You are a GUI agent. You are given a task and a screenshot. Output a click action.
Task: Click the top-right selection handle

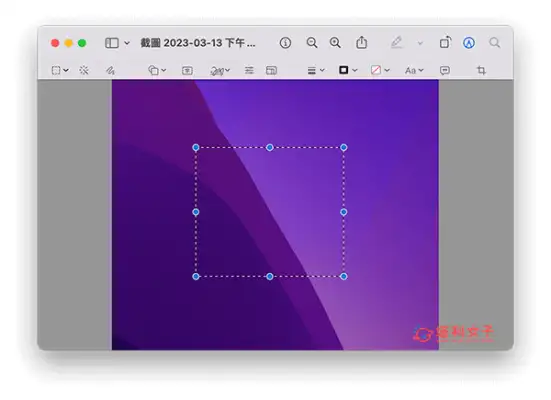pyautogui.click(x=344, y=147)
